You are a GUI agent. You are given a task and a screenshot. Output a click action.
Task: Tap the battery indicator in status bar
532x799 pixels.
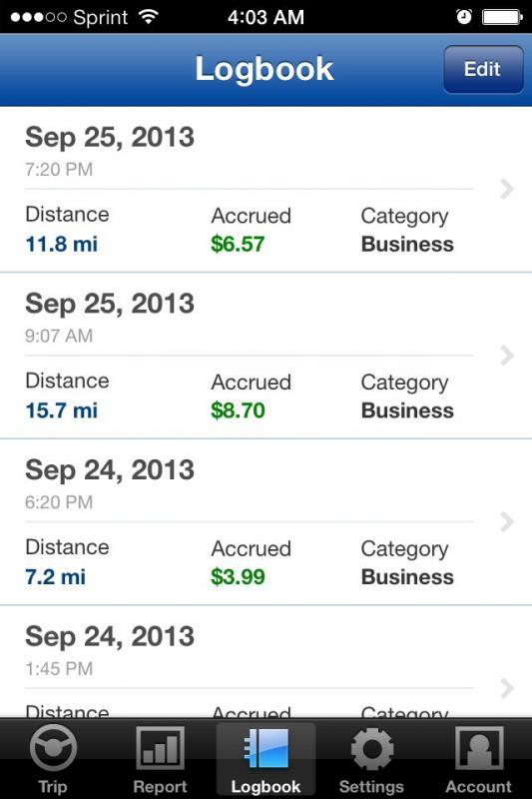pyautogui.click(x=502, y=17)
